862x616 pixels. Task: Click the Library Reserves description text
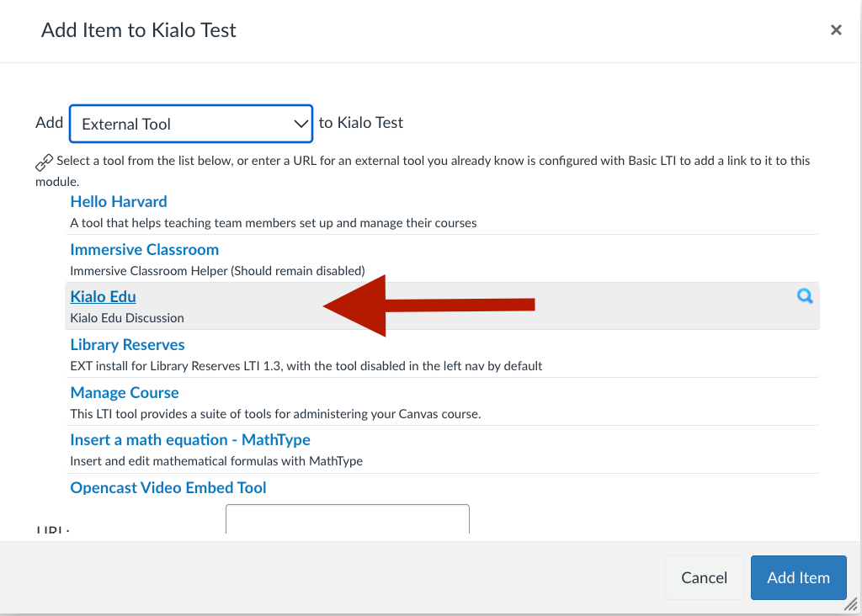(306, 366)
